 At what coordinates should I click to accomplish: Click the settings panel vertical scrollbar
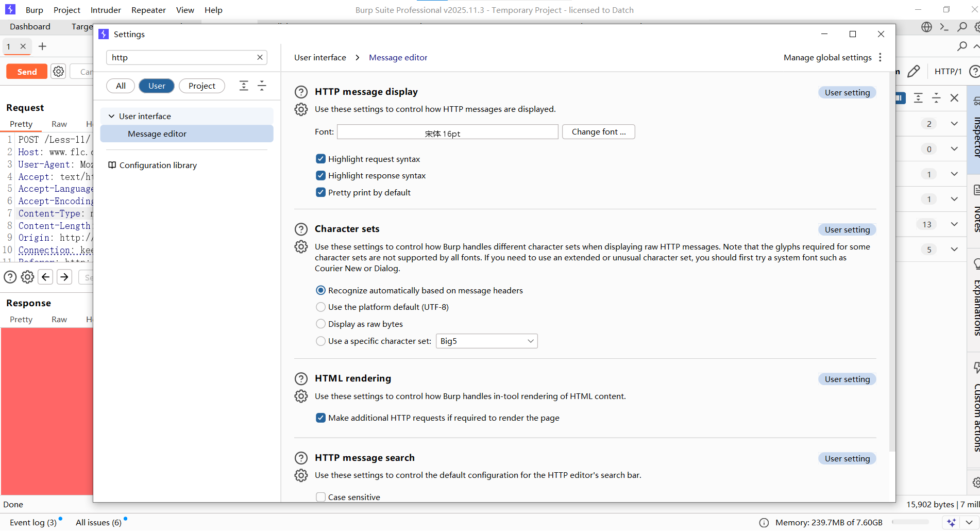(892, 263)
